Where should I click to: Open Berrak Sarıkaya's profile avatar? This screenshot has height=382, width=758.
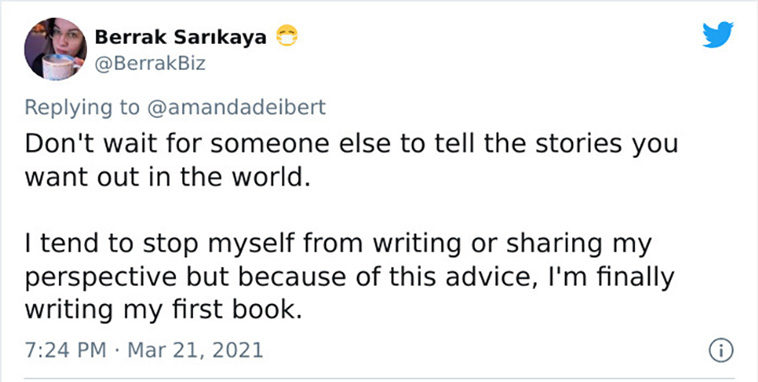pyautogui.click(x=56, y=48)
